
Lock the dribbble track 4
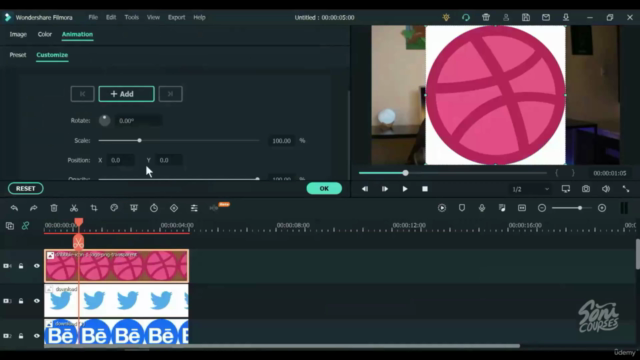(21, 266)
